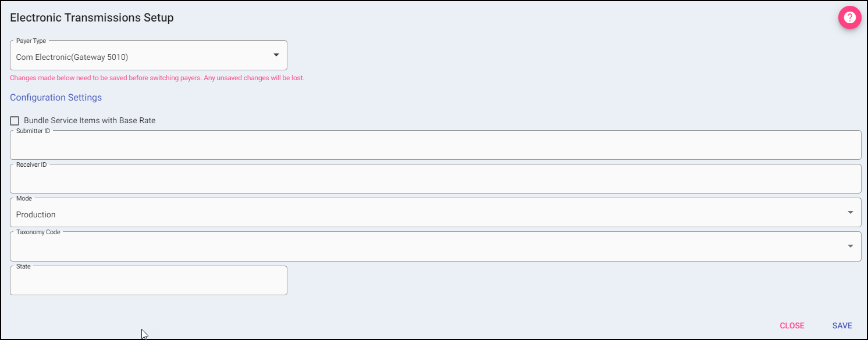Expand the Taxonomy Code dropdown arrow

[850, 246]
